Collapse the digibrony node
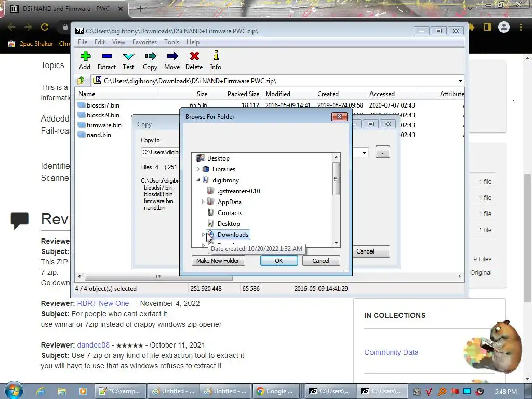 click(198, 180)
